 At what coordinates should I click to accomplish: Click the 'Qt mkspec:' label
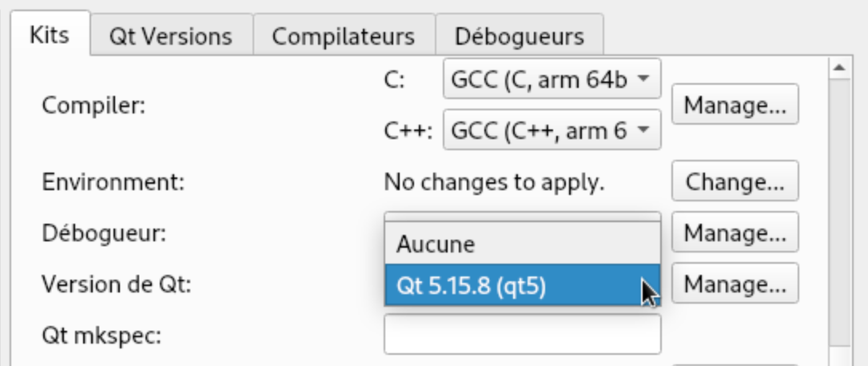click(x=102, y=335)
